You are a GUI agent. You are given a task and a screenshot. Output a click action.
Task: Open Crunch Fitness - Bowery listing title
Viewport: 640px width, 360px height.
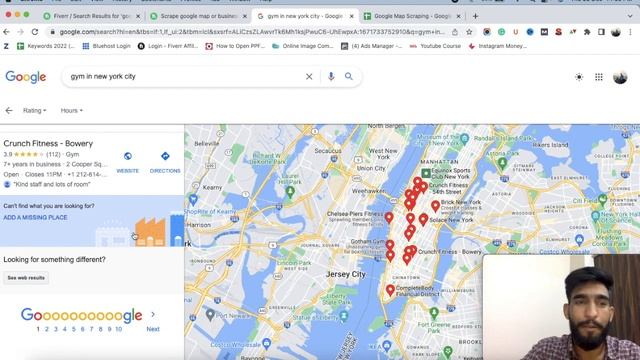point(48,144)
